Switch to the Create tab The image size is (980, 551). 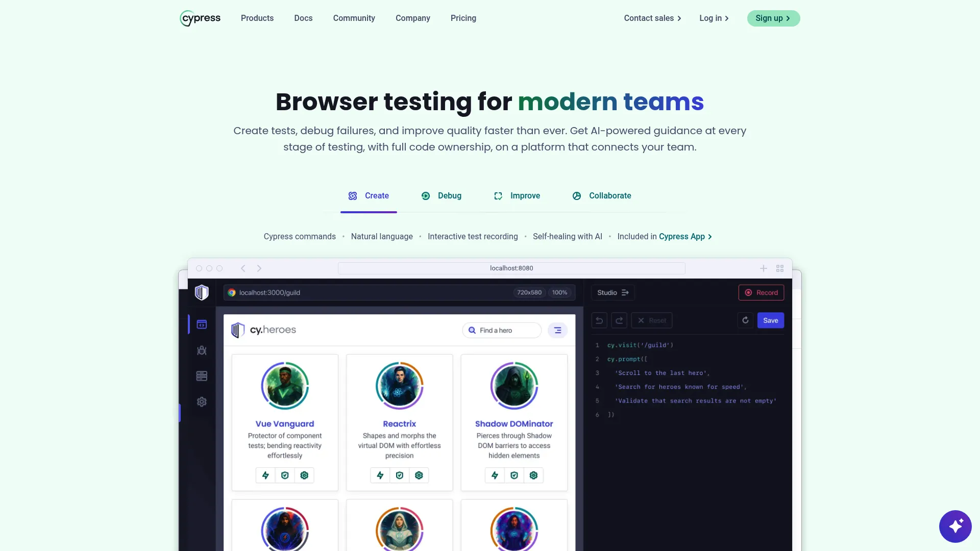pyautogui.click(x=369, y=196)
